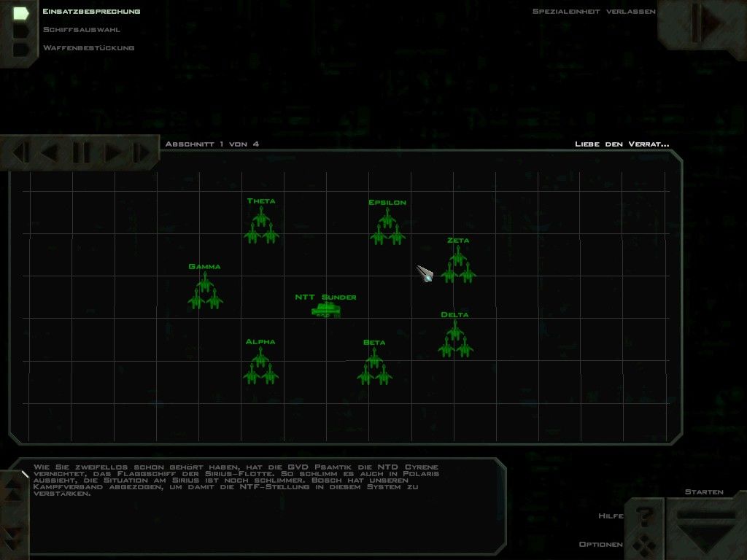Viewport: 747px width, 560px height.
Task: Click the Theta label
Action: [x=261, y=201]
